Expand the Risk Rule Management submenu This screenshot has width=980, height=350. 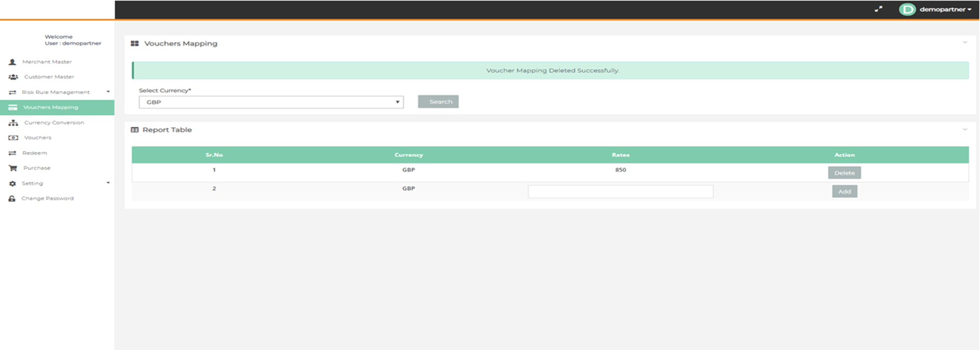pyautogui.click(x=108, y=92)
